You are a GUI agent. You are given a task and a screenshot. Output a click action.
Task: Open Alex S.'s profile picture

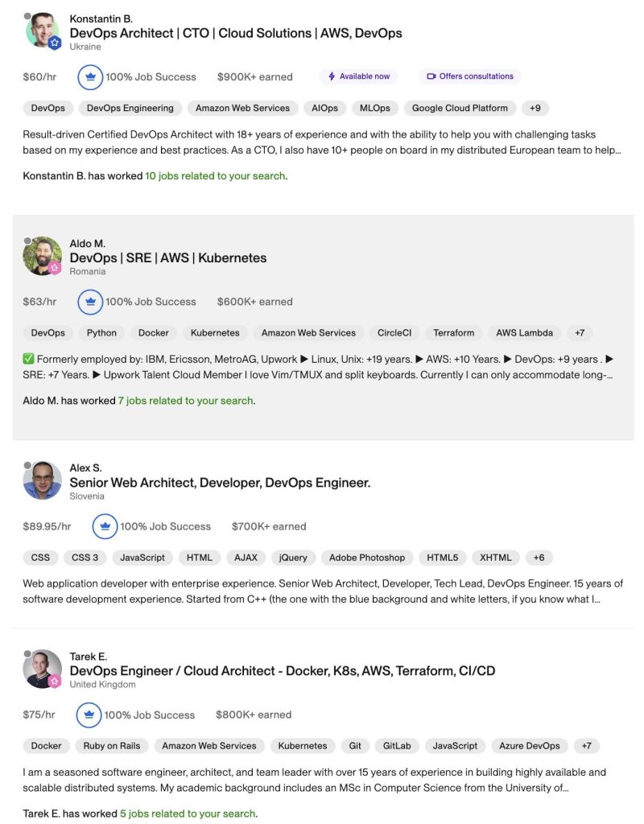43,480
